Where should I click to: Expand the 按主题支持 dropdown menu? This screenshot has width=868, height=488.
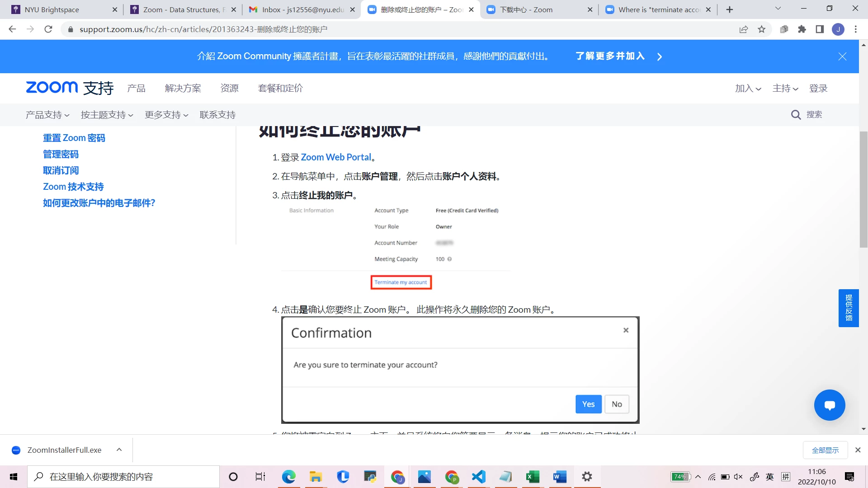[107, 115]
